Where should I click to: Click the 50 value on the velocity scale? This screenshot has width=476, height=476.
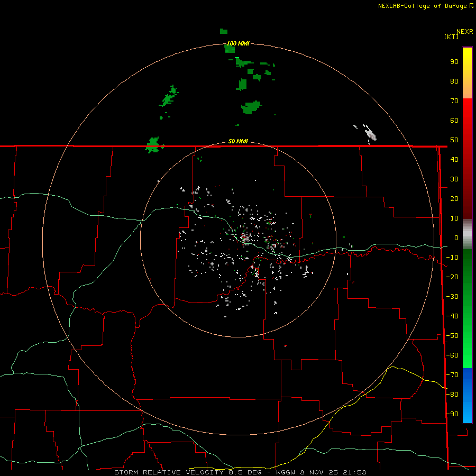[x=454, y=140]
